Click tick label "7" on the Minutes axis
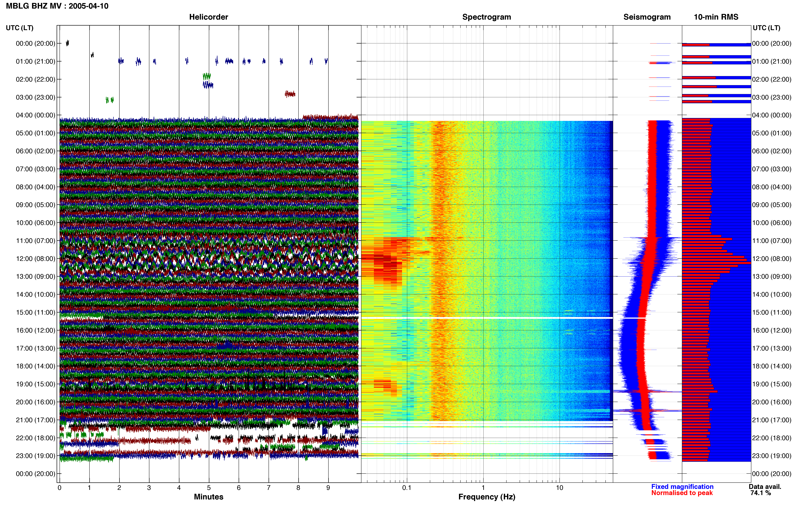 point(269,488)
